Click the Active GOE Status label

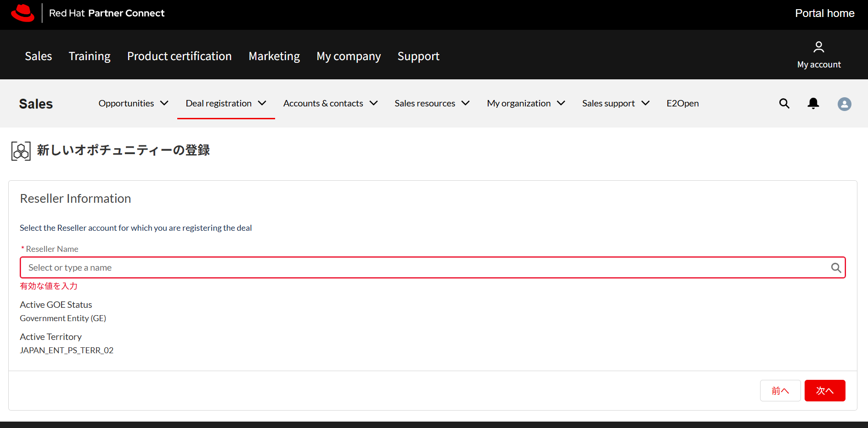pos(56,305)
